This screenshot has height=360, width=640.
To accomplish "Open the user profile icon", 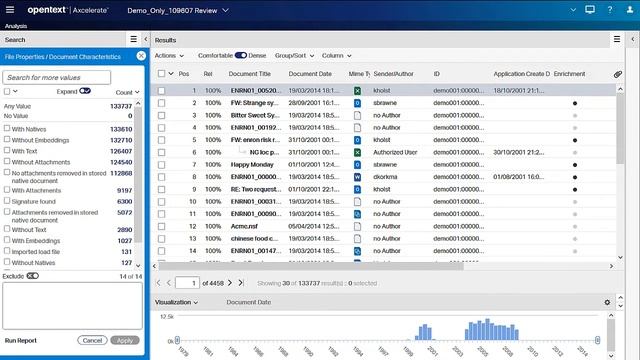I will coord(630,10).
